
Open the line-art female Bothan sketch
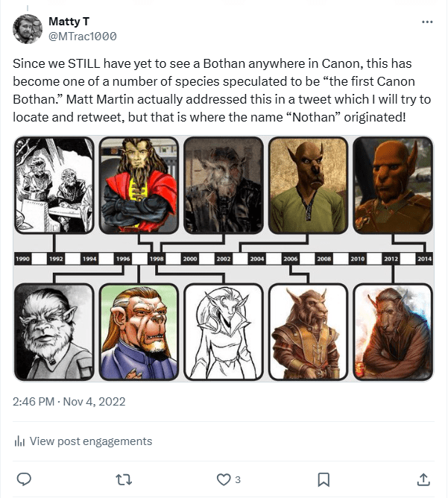click(222, 332)
